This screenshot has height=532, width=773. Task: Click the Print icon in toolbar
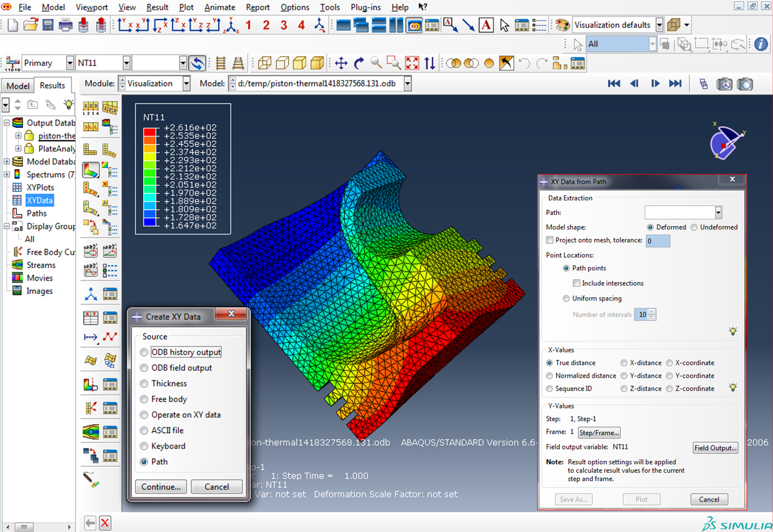pyautogui.click(x=65, y=25)
